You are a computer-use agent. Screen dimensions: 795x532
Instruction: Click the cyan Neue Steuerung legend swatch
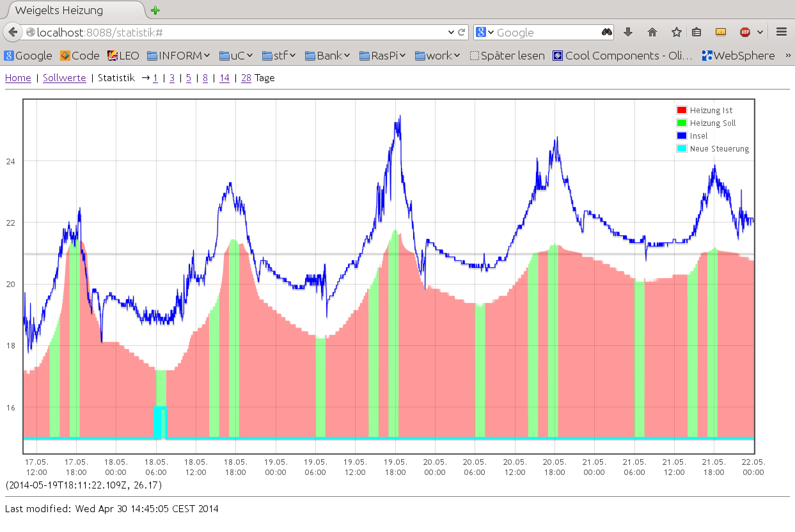[x=682, y=149]
